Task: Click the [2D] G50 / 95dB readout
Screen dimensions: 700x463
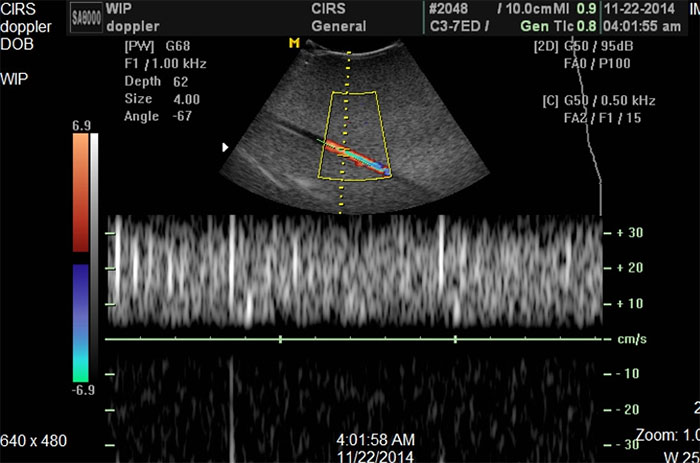Action: pos(583,46)
